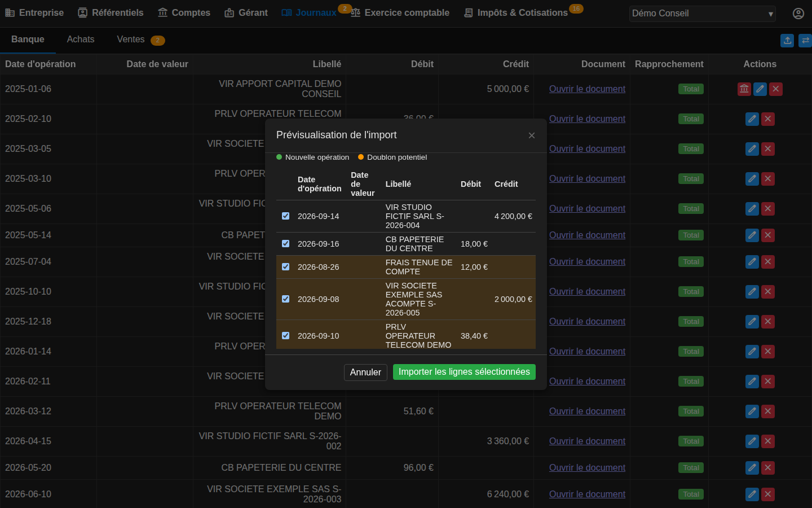Select the Banque tab
Screen dimensions: 812x508
point(28,40)
